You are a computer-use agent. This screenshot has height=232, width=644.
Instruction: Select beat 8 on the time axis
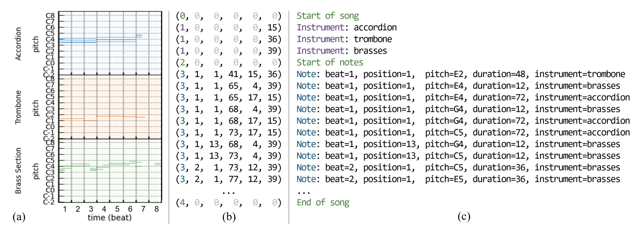click(157, 209)
